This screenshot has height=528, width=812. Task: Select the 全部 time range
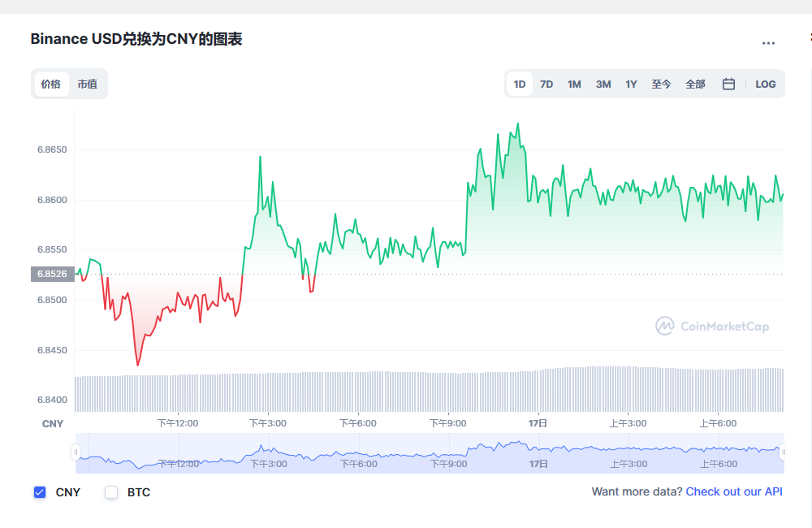(x=696, y=84)
